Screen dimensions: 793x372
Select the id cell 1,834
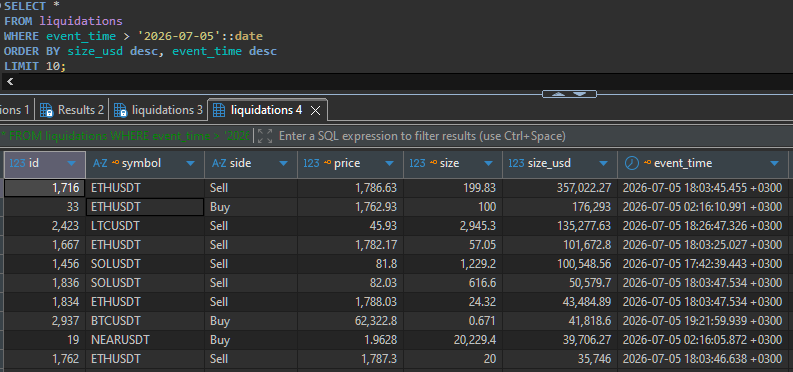pos(45,302)
